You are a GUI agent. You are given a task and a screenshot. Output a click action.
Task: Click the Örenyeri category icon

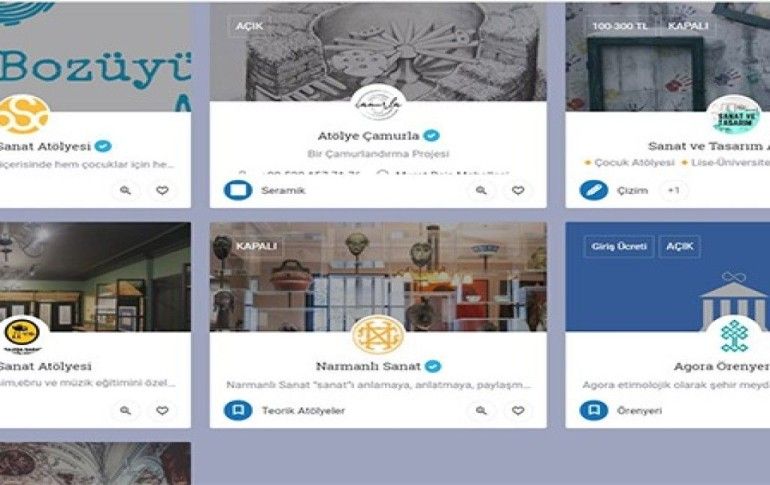(x=594, y=410)
